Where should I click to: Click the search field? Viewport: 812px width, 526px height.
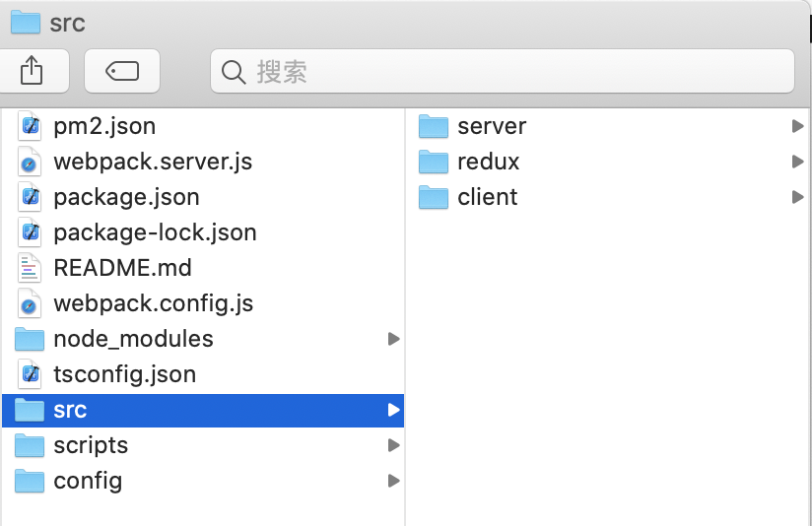click(x=503, y=71)
